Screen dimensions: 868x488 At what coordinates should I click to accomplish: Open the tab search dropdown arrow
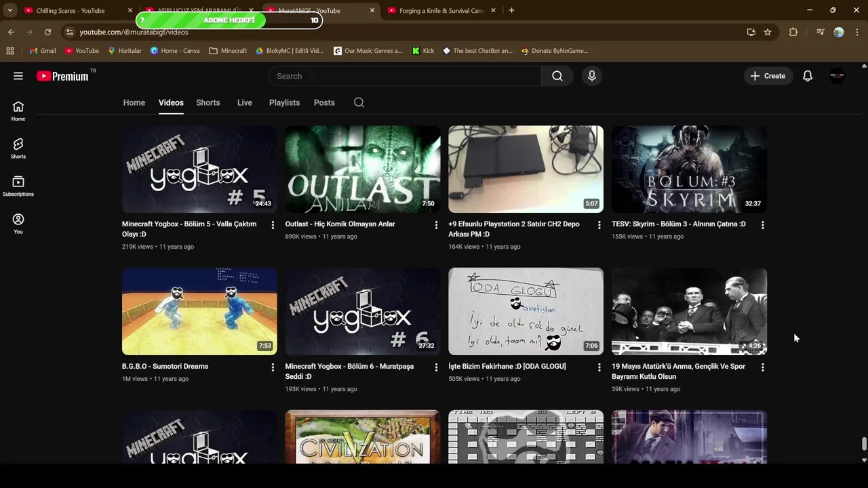pos(9,11)
